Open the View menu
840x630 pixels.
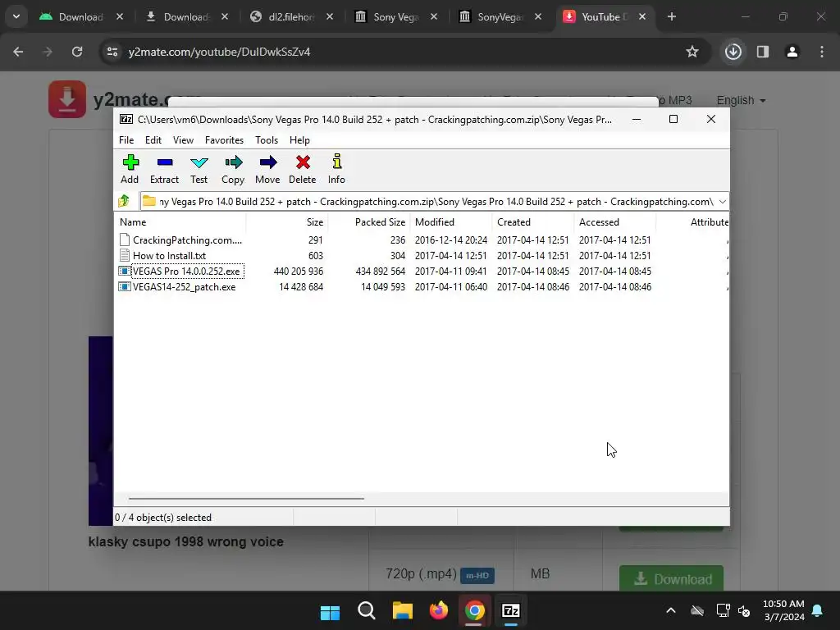click(x=183, y=139)
